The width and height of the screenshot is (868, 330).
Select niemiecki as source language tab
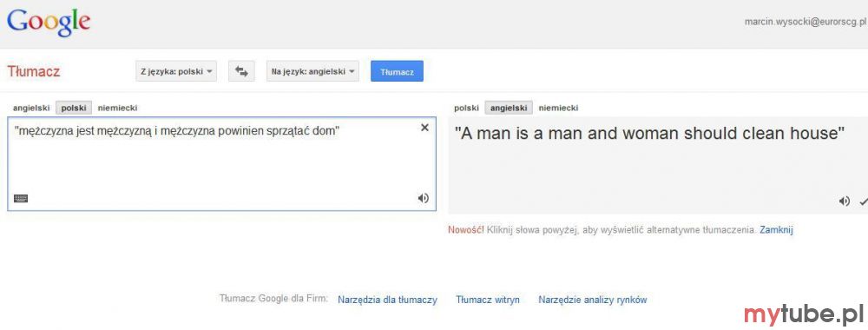click(117, 108)
